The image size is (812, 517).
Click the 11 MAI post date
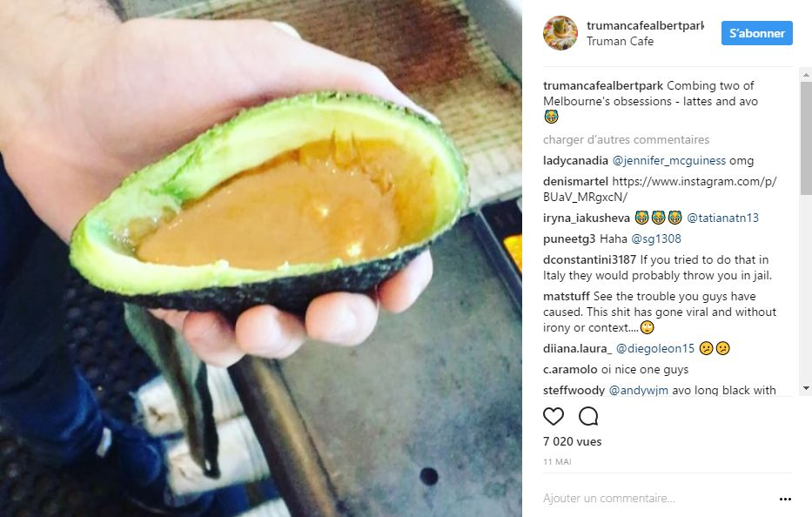(x=557, y=461)
